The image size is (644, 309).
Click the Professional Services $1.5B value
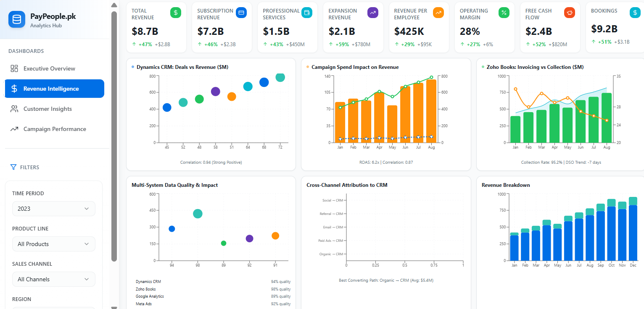click(276, 31)
